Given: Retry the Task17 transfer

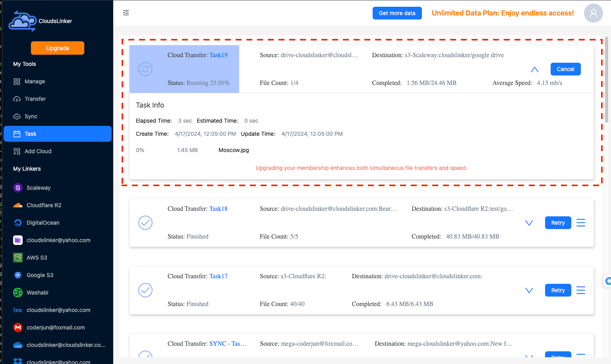Looking at the screenshot, I should tap(558, 290).
